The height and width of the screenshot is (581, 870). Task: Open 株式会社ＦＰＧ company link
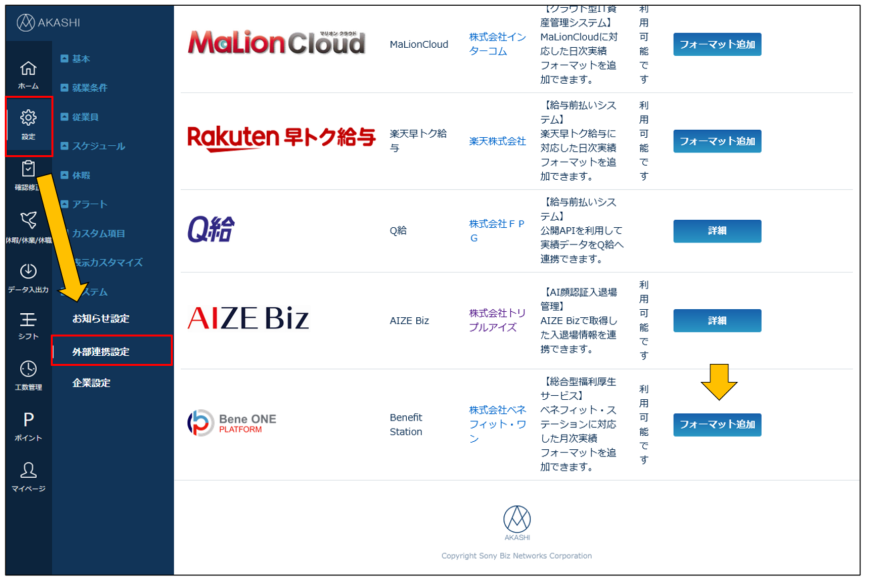pyautogui.click(x=497, y=231)
